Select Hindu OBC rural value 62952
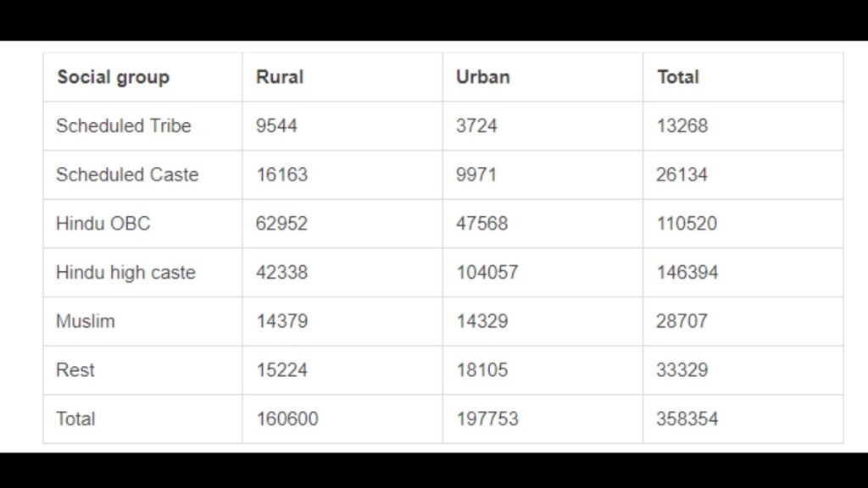 click(x=281, y=225)
